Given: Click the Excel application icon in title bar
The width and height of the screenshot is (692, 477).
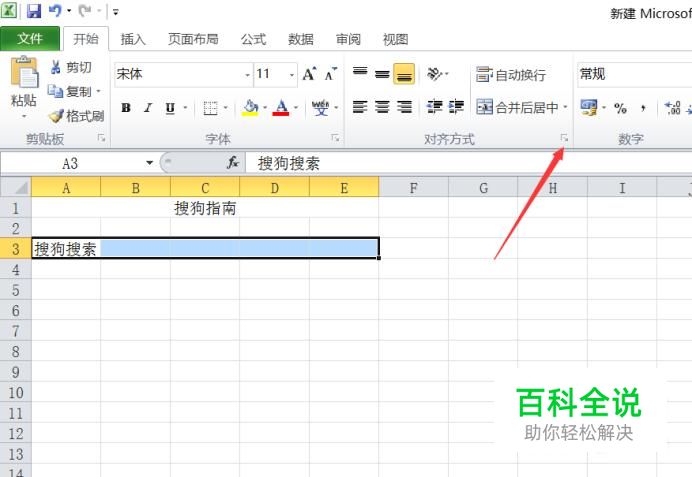Looking at the screenshot, I should pyautogui.click(x=9, y=10).
